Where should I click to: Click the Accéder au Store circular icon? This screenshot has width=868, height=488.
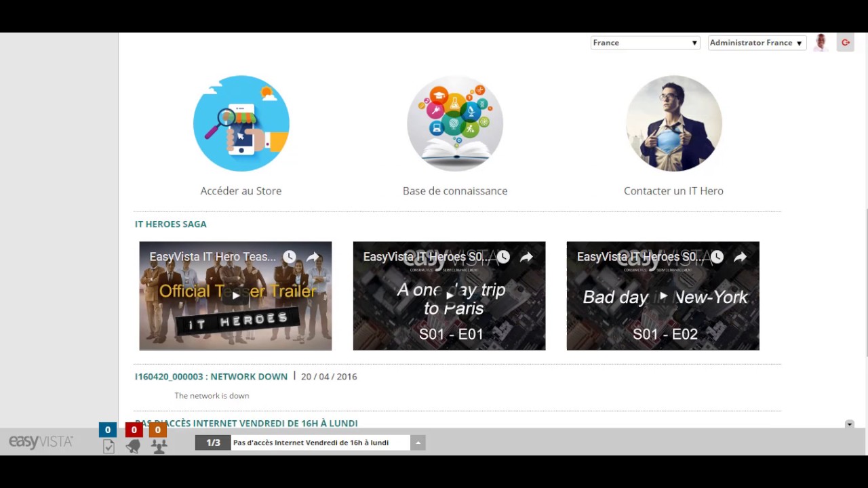tap(241, 123)
